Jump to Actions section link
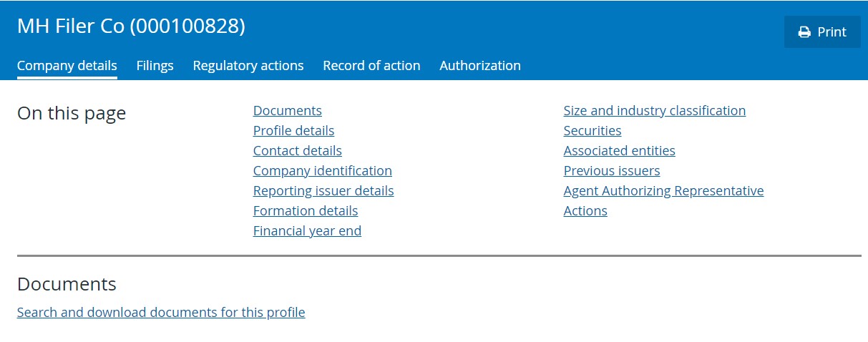The height and width of the screenshot is (342, 868). point(585,211)
